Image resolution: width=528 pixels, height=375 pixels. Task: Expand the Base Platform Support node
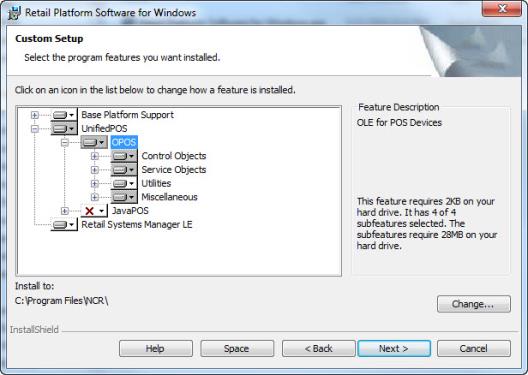click(x=34, y=115)
